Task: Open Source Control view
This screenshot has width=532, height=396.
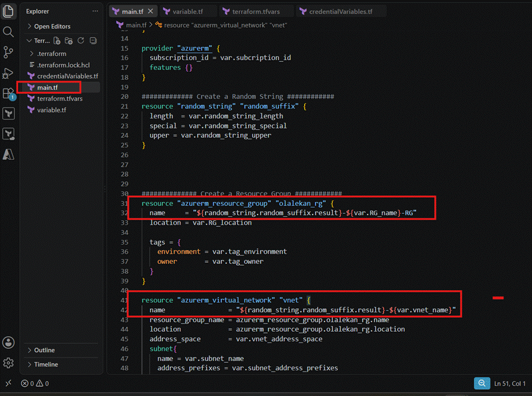Action: pyautogui.click(x=8, y=52)
